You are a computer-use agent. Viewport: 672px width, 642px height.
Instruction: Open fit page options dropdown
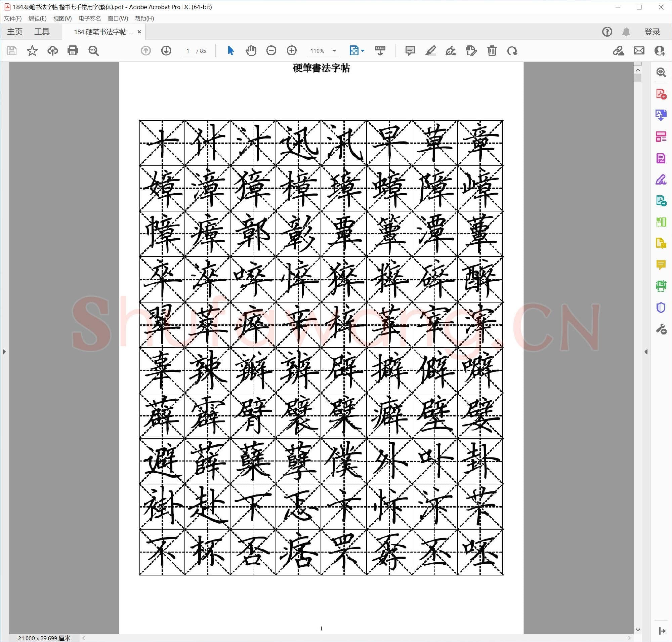click(x=362, y=51)
